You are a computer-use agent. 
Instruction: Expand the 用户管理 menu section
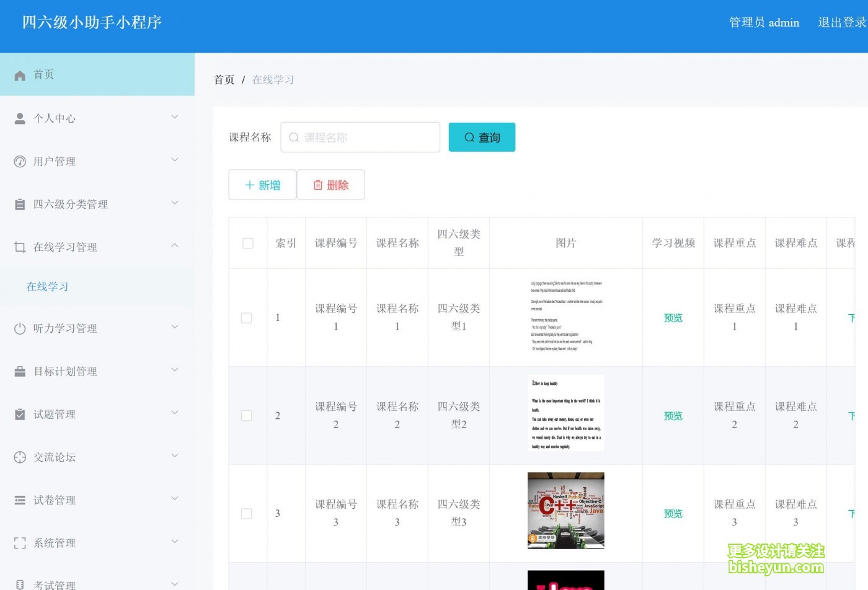[93, 161]
